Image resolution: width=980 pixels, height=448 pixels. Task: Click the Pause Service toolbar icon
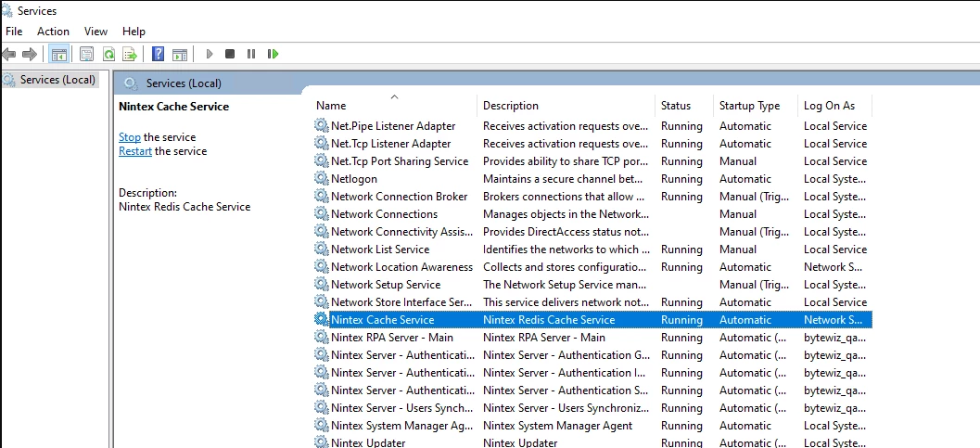pos(251,55)
